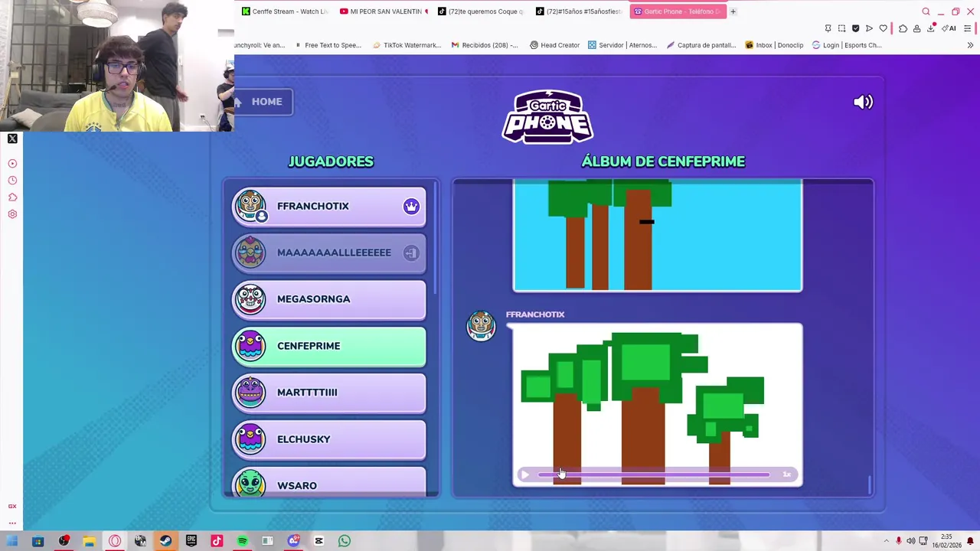This screenshot has width=980, height=551.
Task: Mute game sound with speaker icon
Action: click(863, 102)
